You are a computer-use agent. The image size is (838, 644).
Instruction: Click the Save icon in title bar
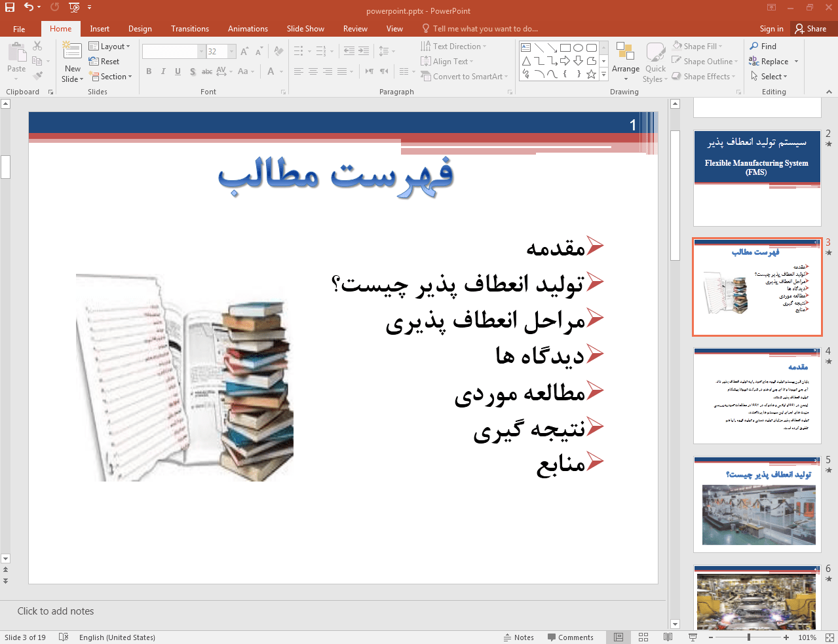point(10,7)
